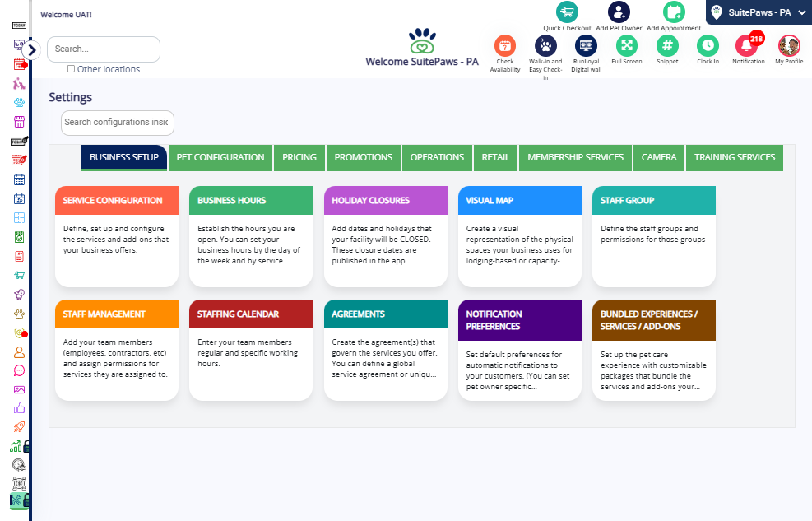Viewport: 812px width, 521px height.
Task: Click the Add Pet Owner icon
Action: point(619,12)
